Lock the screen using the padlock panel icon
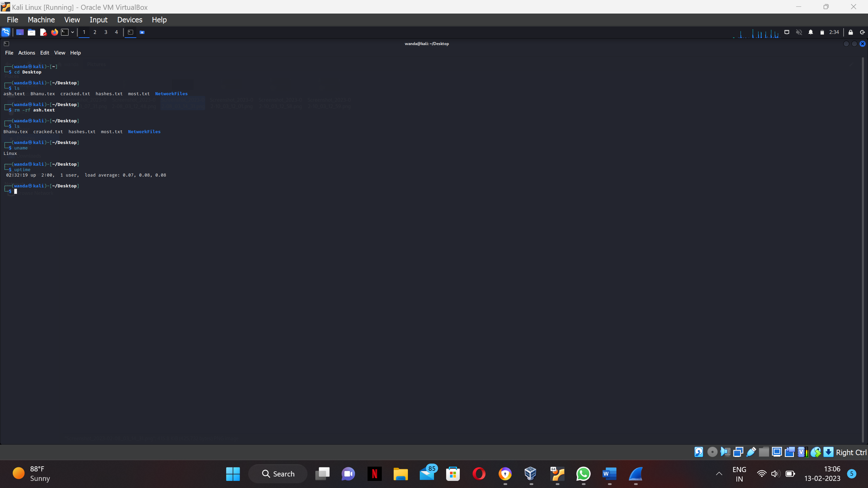The width and height of the screenshot is (868, 488). click(851, 32)
